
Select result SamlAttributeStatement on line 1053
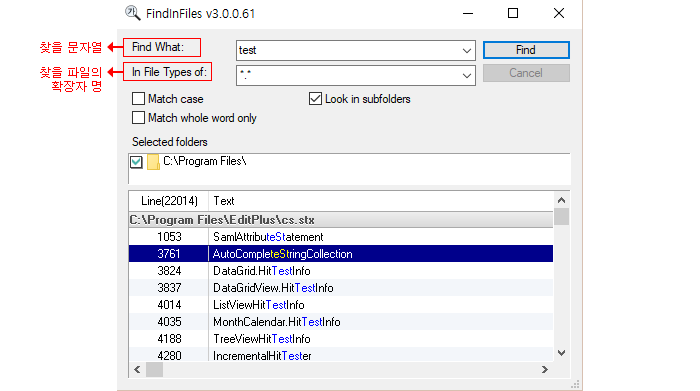coord(341,237)
